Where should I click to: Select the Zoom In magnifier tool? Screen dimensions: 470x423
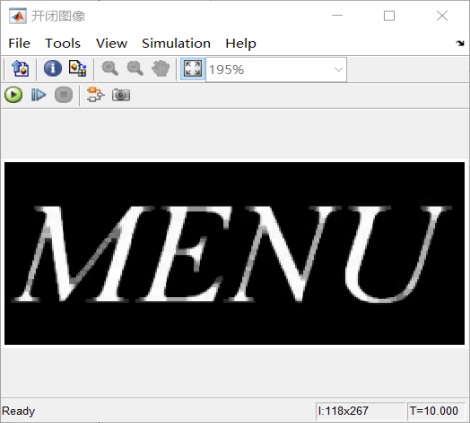[110, 69]
